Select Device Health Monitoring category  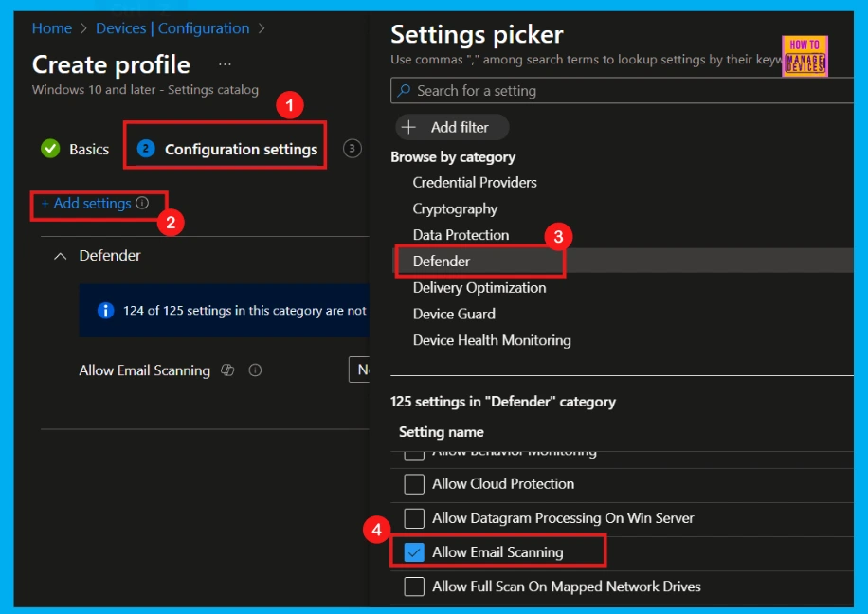point(492,340)
